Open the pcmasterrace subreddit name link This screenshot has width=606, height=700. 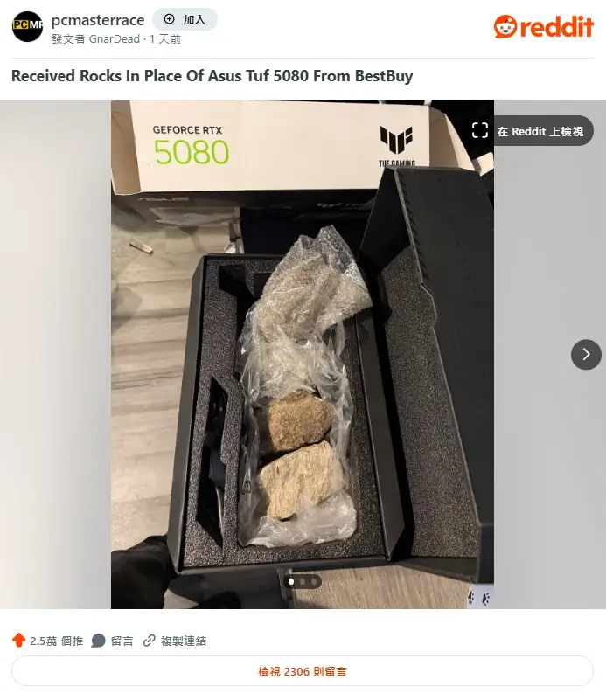tap(98, 20)
